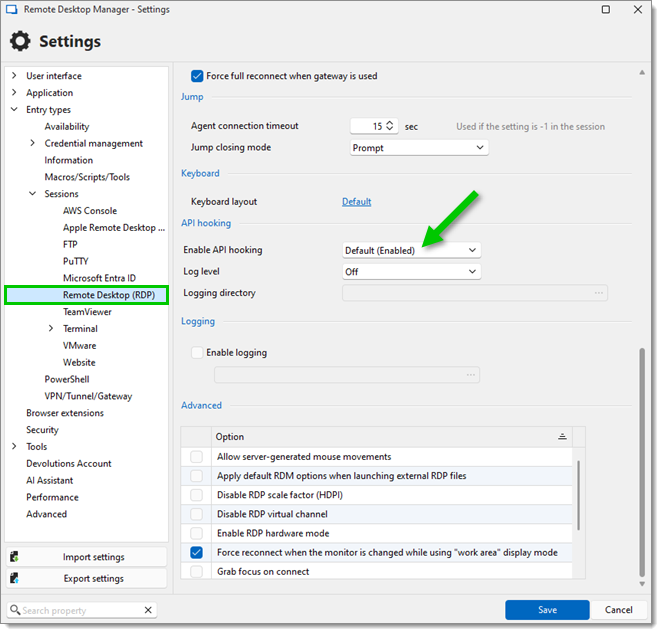Viewport: 662px width, 634px height.
Task: Collapse the Entry types tree node
Action: (x=14, y=110)
